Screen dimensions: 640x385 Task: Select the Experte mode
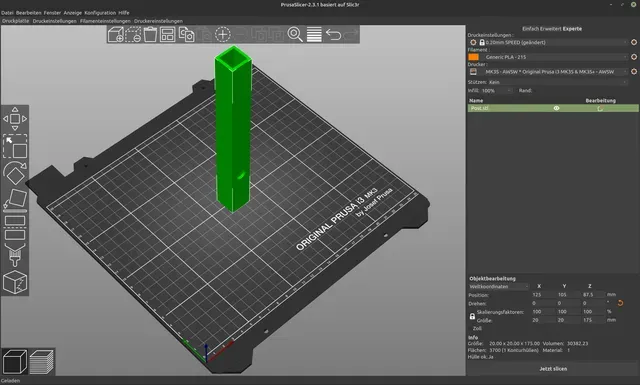573,29
